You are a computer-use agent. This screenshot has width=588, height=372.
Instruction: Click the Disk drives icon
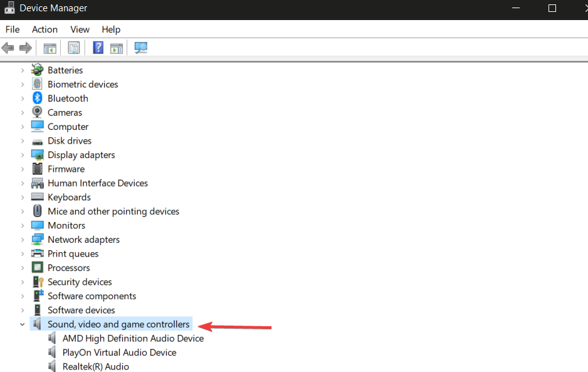coord(37,142)
